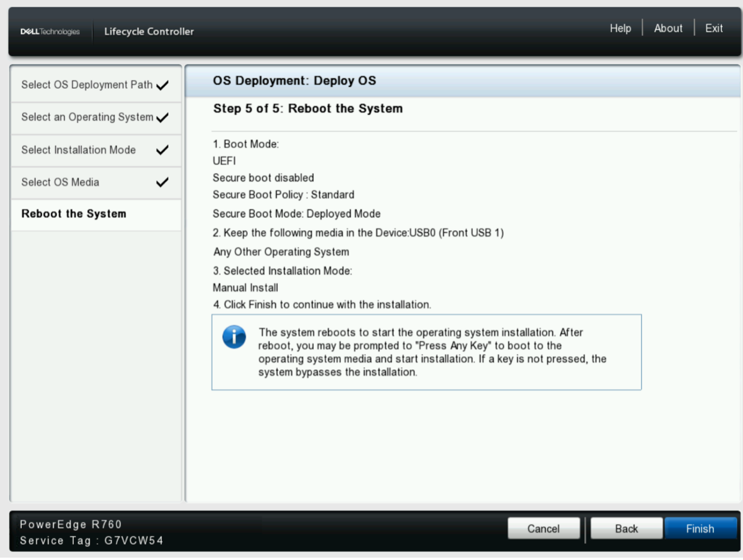This screenshot has height=560, width=743.
Task: Cancel the OS deployment wizard
Action: (543, 529)
